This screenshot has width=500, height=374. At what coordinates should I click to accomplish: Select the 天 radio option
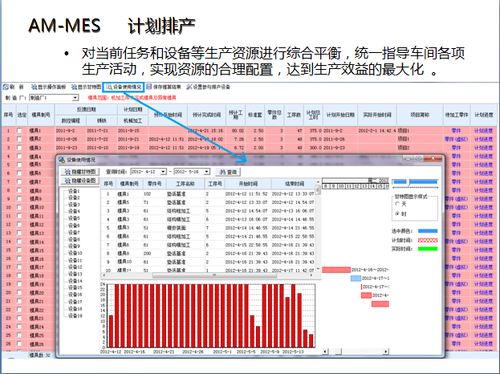click(x=397, y=204)
